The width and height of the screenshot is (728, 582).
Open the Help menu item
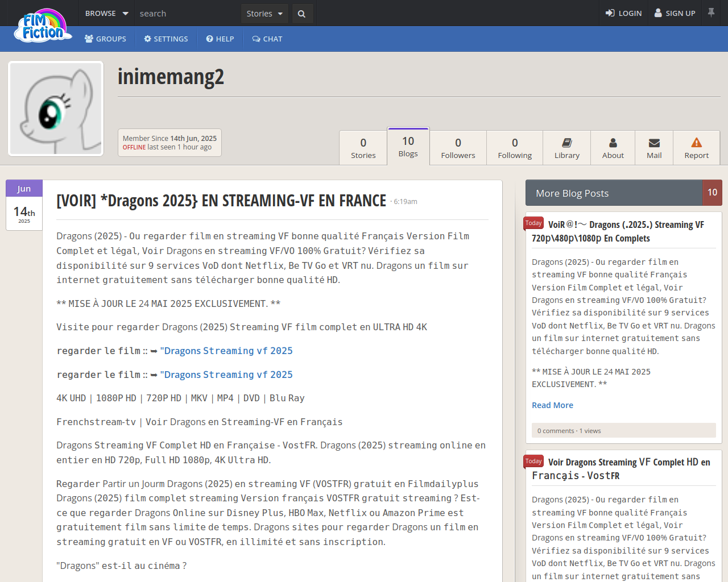(220, 39)
